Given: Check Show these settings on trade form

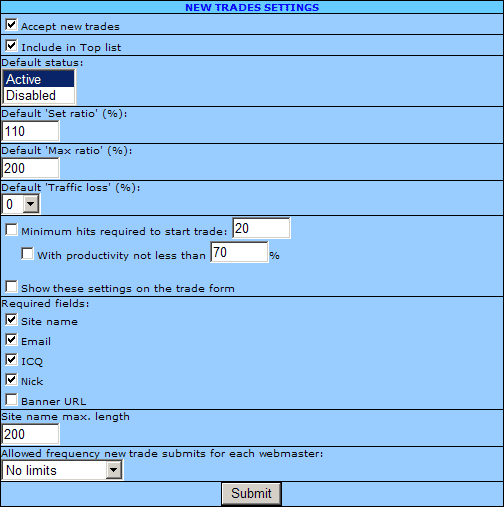Looking at the screenshot, I should pyautogui.click(x=11, y=286).
